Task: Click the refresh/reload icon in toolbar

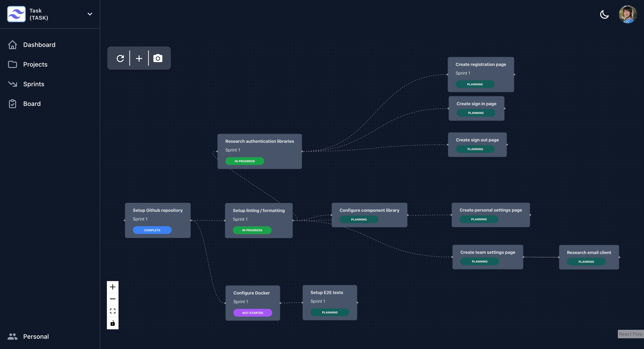Action: click(x=120, y=58)
